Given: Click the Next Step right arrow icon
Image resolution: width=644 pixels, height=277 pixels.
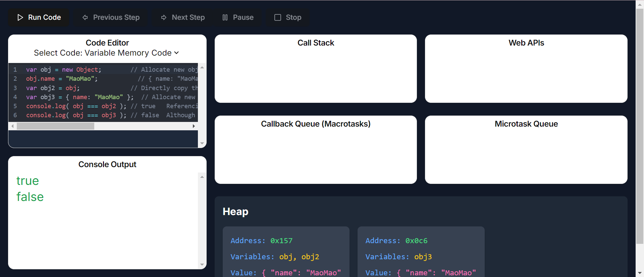Looking at the screenshot, I should coord(164,17).
